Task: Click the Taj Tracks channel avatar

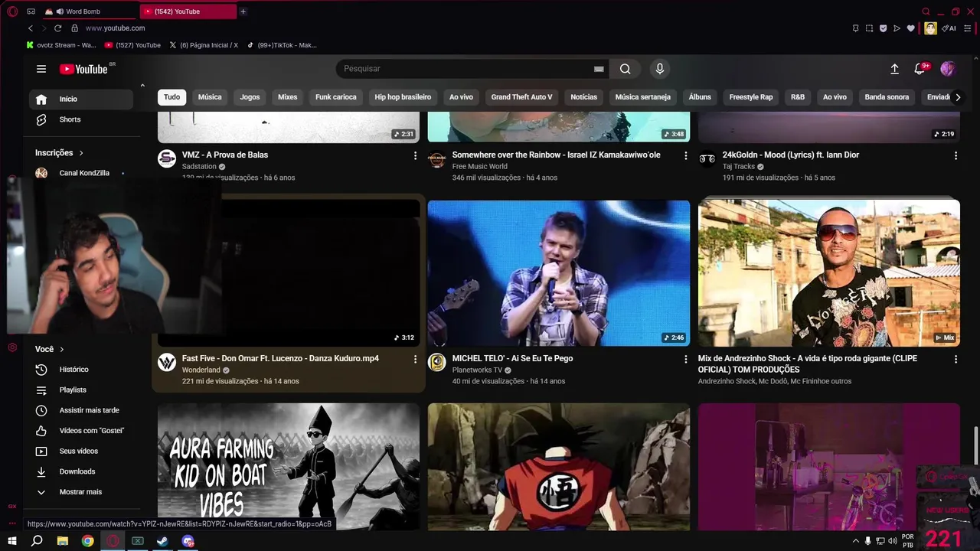Action: tap(707, 158)
